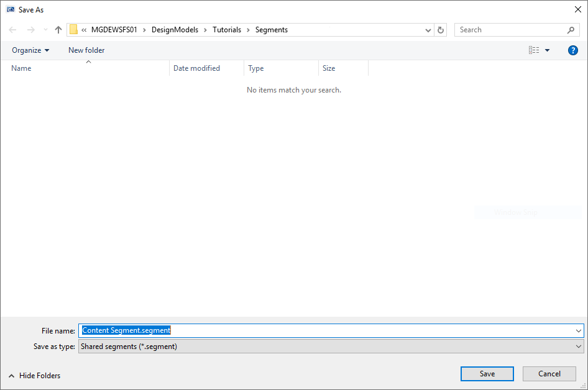Click the Back navigation arrow
Viewport: 588px width, 390px height.
coord(12,30)
